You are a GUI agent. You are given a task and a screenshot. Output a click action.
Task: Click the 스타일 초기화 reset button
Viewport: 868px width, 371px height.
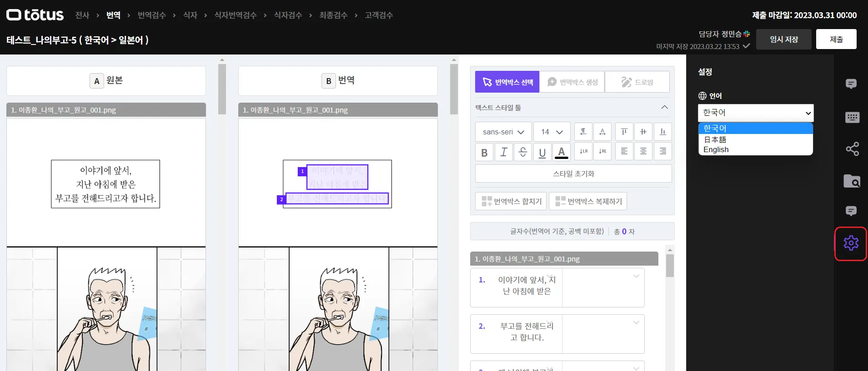(x=573, y=173)
